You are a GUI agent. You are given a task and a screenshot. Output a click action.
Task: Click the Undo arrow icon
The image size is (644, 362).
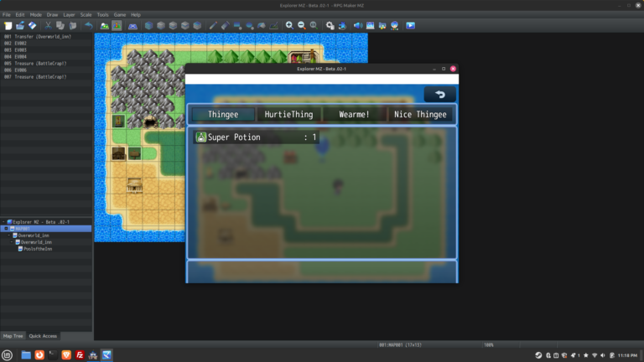88,25
